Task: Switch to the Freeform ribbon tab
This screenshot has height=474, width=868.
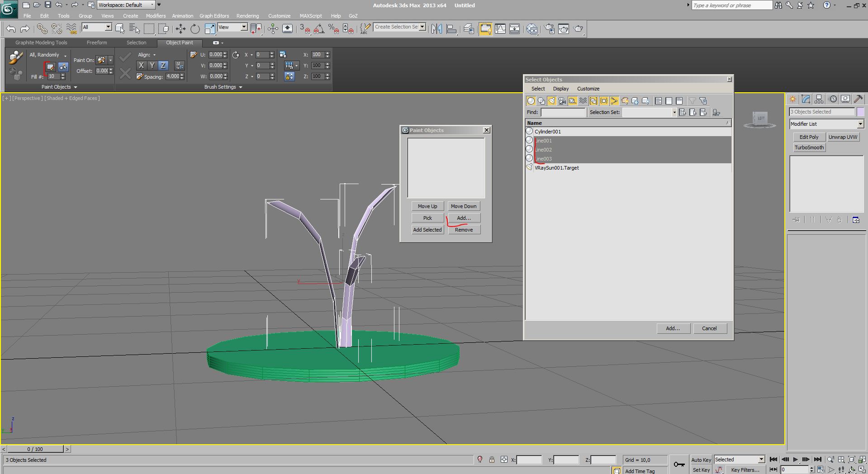Action: pyautogui.click(x=97, y=43)
